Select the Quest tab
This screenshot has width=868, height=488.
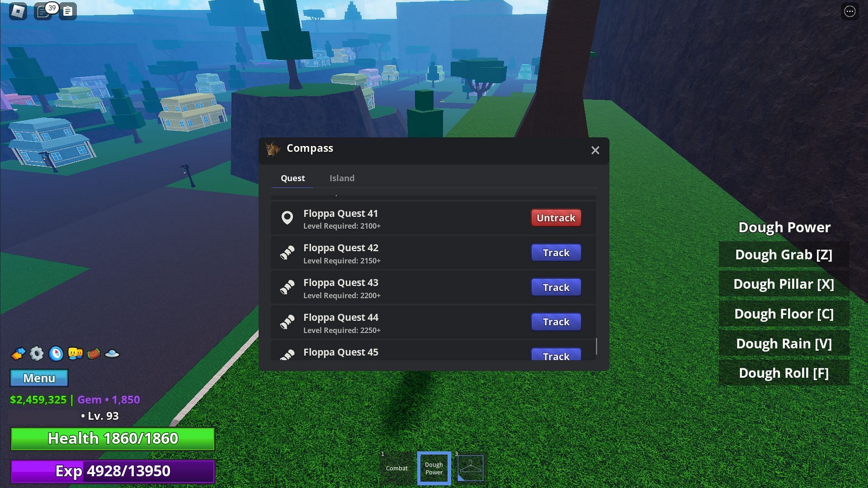[x=292, y=178]
